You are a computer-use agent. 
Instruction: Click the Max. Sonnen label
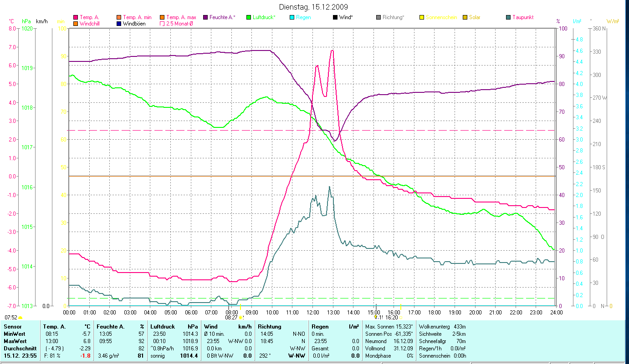(x=380, y=327)
